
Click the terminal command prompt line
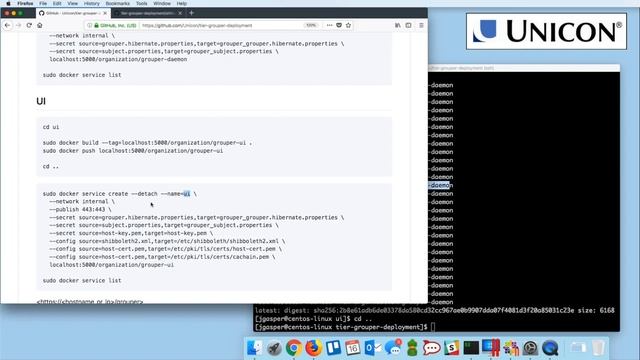[345, 327]
